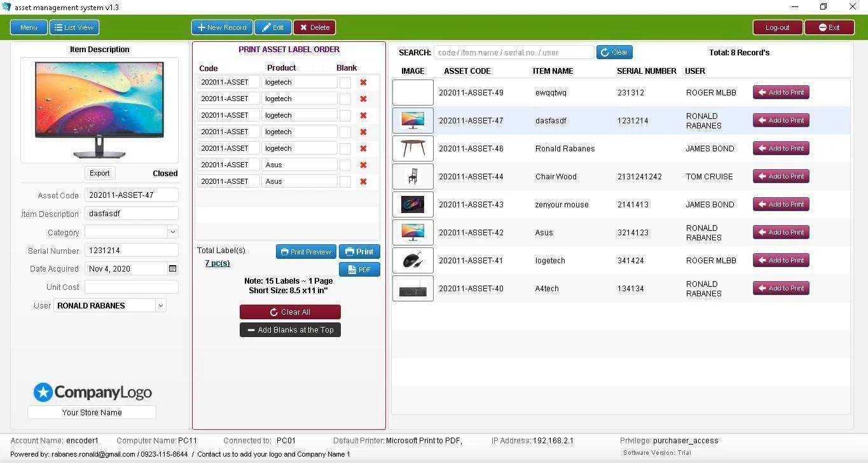Screen dimensions: 868x463
Task: Clear the search field
Action: 614,52
